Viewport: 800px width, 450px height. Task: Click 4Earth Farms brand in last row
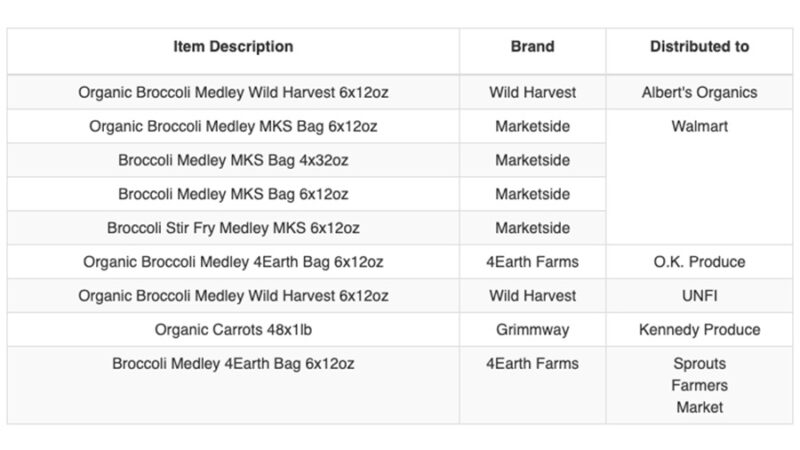pos(532,363)
